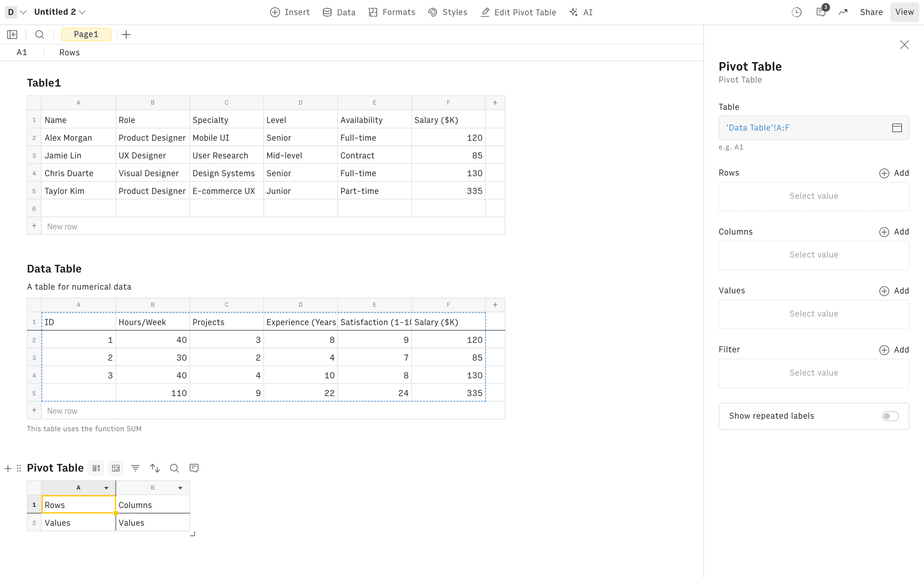Click the Columns Select value box
This screenshot has width=924, height=578.
point(814,255)
